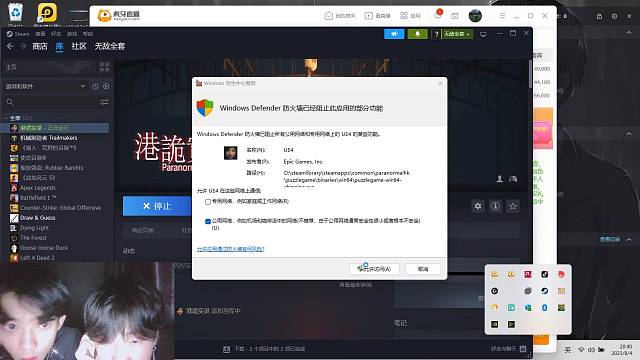This screenshot has width=640, height=360.
Task: Open taskbar clock and date
Action: point(622,350)
